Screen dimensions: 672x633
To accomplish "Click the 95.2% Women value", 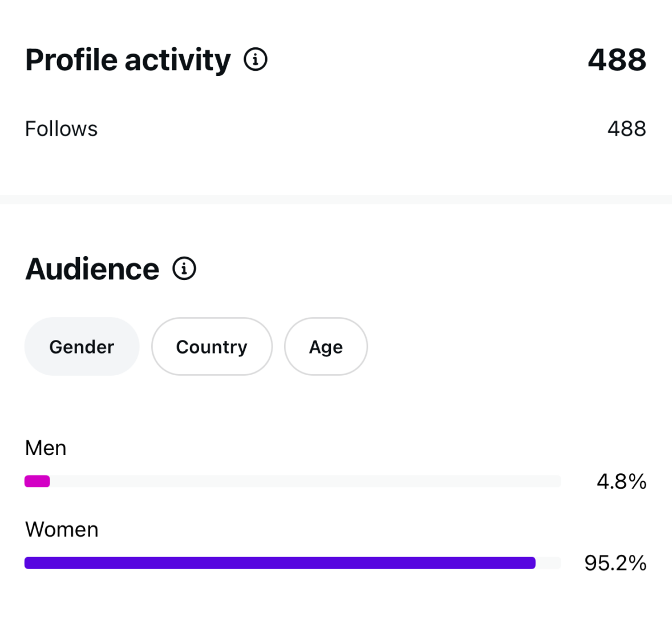I will pyautogui.click(x=615, y=563).
